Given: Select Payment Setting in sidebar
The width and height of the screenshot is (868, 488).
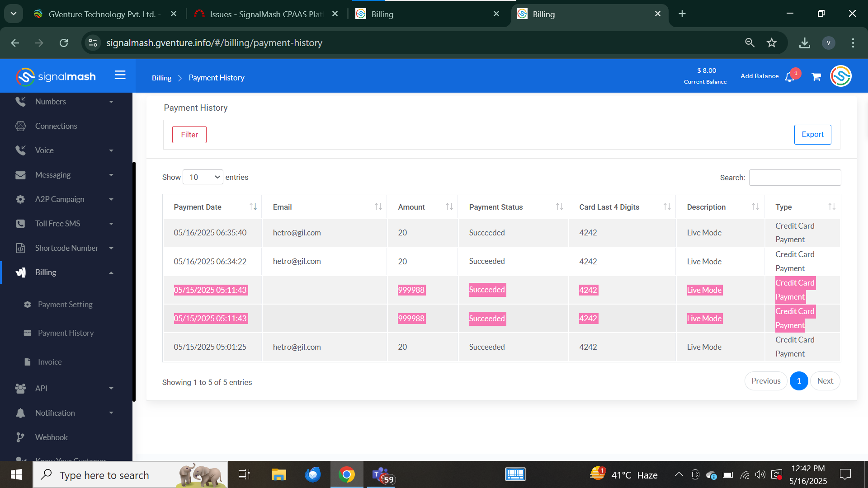Looking at the screenshot, I should (65, 305).
